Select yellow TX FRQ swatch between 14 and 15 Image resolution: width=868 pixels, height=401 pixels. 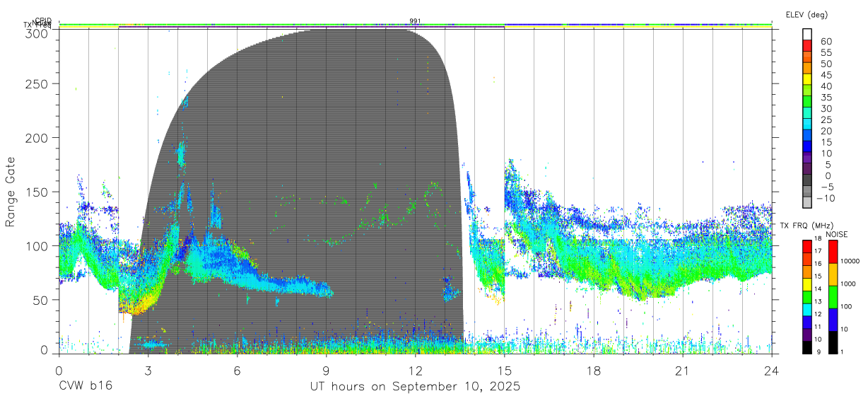click(806, 284)
